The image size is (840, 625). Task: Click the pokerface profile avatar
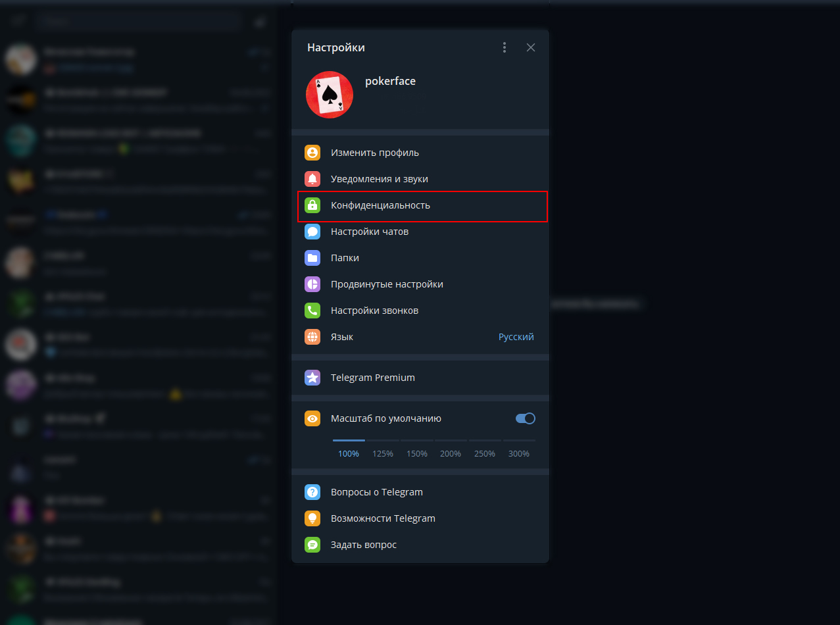330,95
